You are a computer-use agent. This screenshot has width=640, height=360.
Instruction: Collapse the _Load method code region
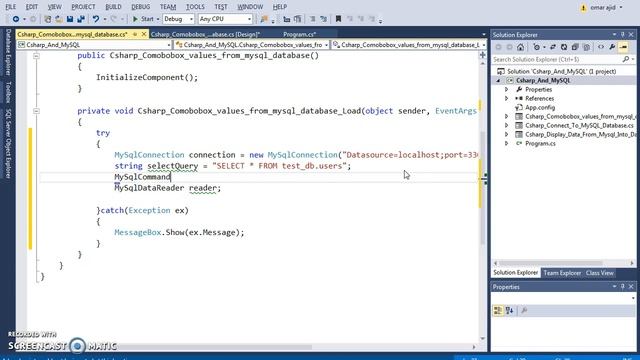coord(36,111)
